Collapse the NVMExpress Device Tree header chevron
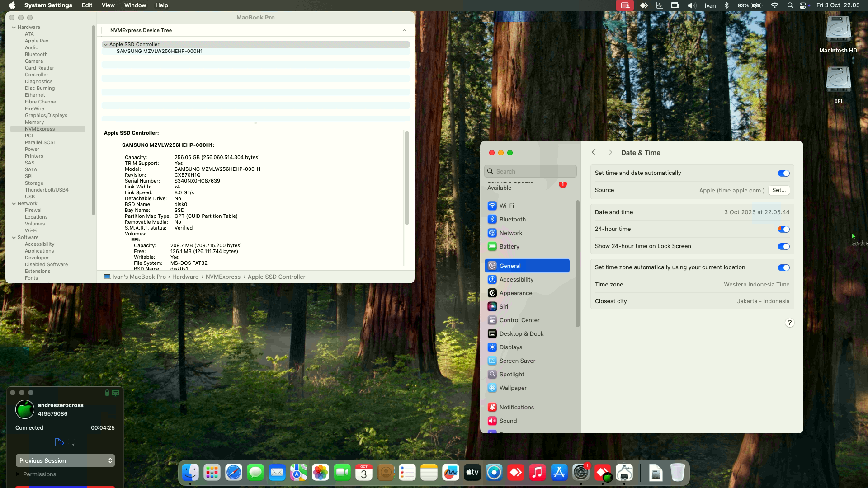 pos(404,30)
